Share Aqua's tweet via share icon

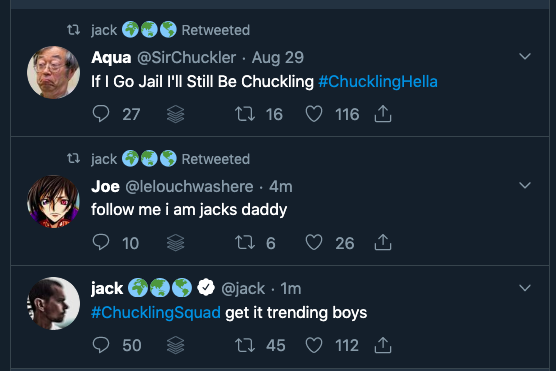point(383,114)
